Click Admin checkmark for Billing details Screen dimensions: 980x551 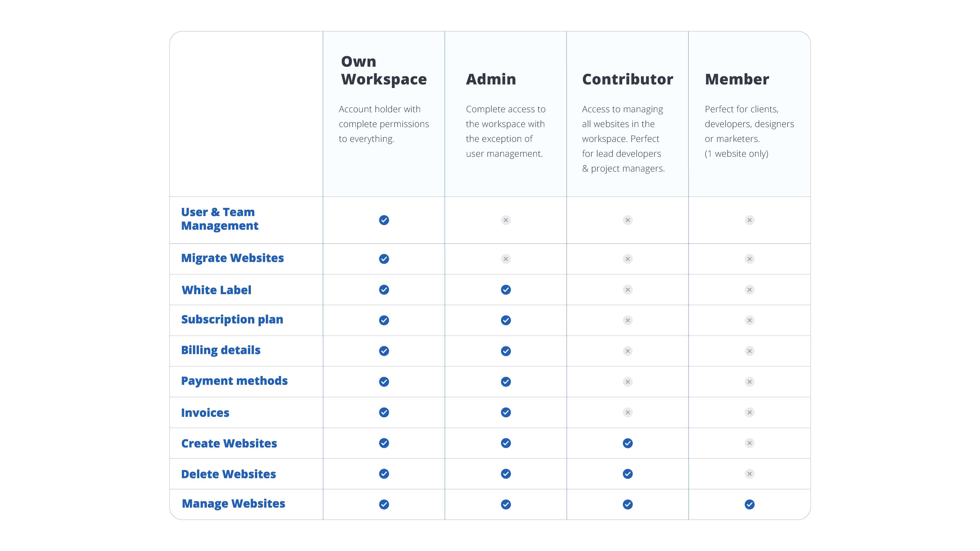506,351
